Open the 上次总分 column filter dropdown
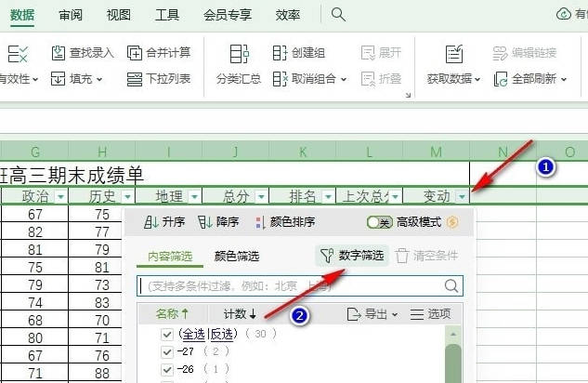 tap(395, 196)
